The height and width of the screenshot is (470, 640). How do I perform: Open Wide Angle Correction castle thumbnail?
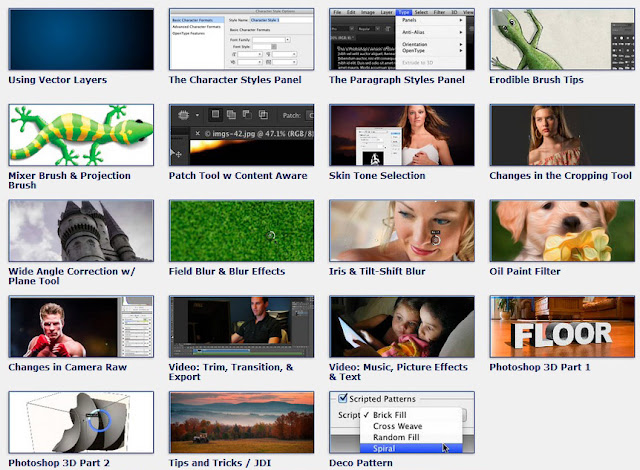81,231
